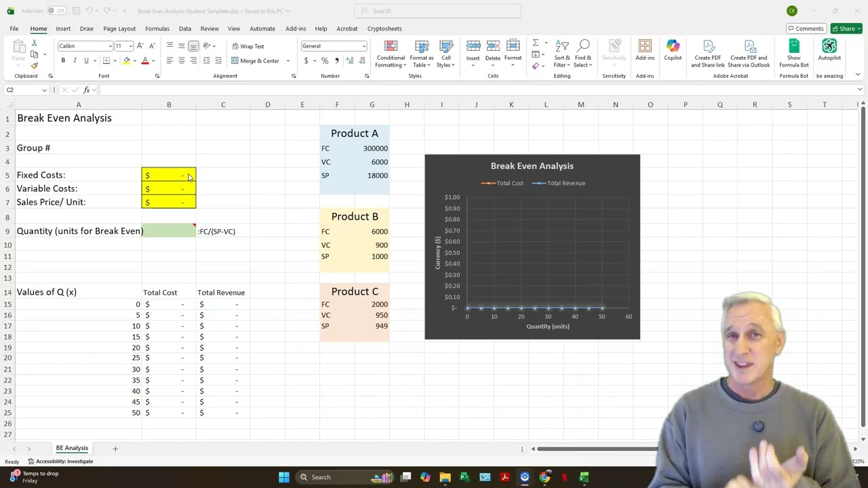The image size is (868, 488).
Task: Open the font name Calibri dropdown
Action: point(110,46)
